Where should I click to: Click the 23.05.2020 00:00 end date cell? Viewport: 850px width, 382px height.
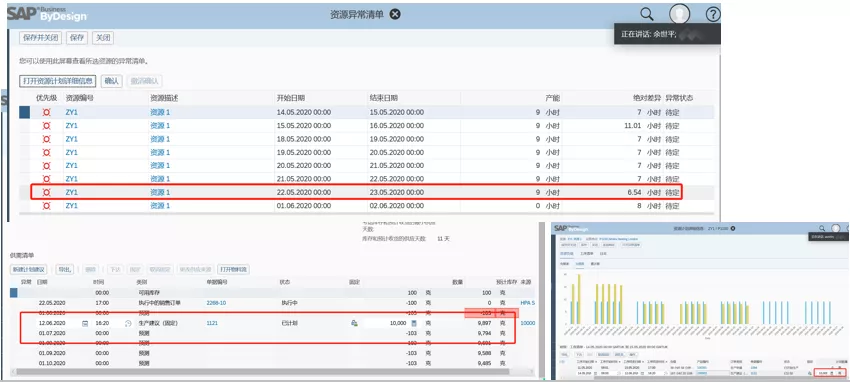pos(397,192)
